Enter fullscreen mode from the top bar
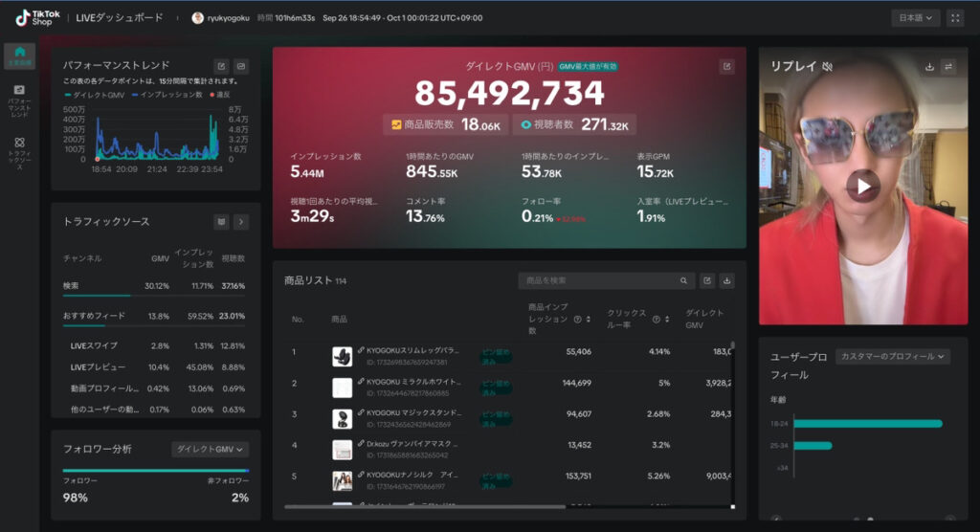The image size is (980, 532). (955, 18)
